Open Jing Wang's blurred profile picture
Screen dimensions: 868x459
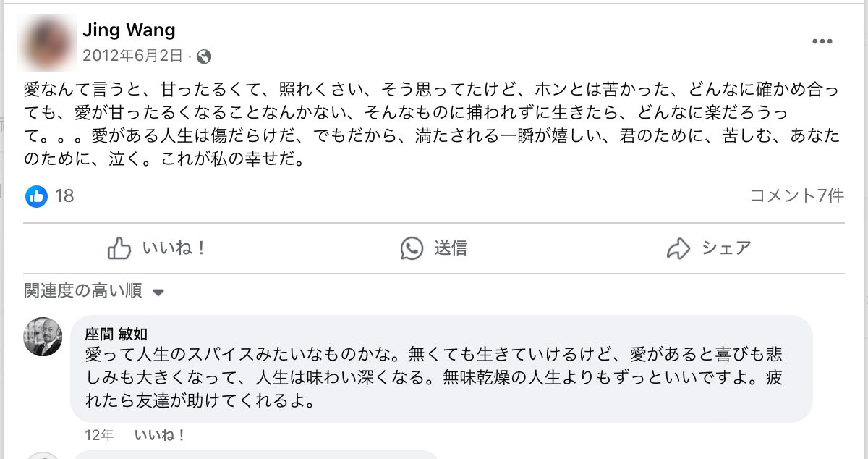coord(47,42)
